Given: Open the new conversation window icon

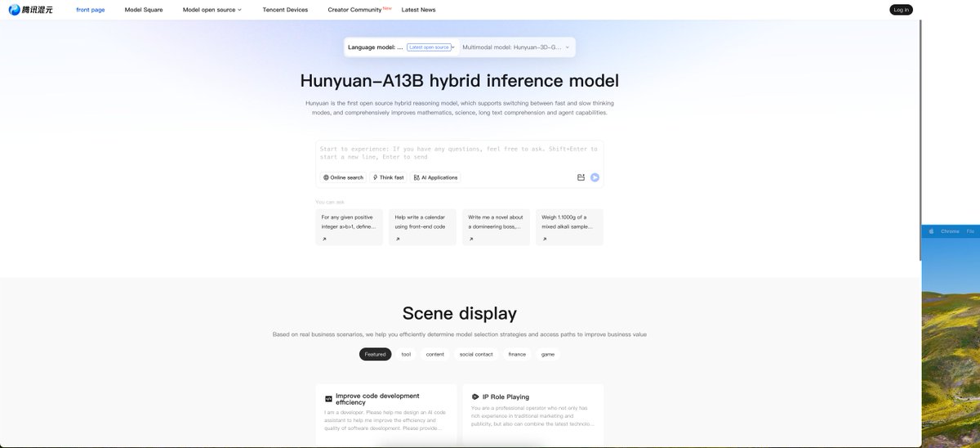Looking at the screenshot, I should 581,177.
